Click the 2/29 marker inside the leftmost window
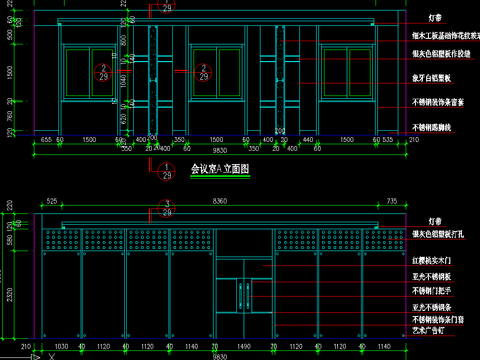 pyautogui.click(x=103, y=73)
